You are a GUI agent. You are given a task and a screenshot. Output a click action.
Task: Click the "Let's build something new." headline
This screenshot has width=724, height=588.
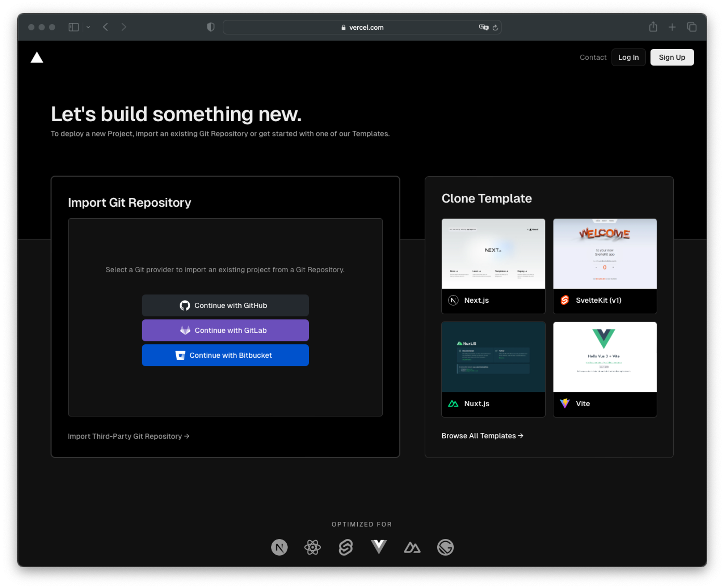(x=176, y=114)
